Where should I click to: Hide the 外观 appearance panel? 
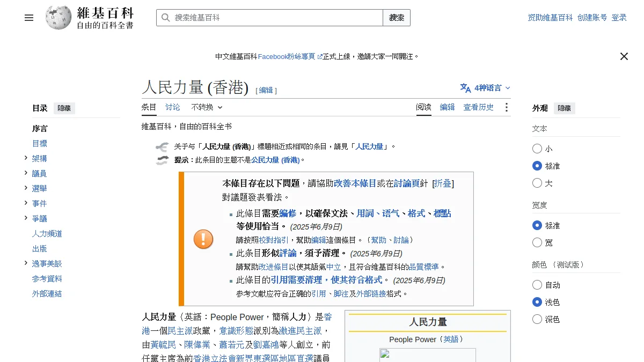tap(564, 108)
